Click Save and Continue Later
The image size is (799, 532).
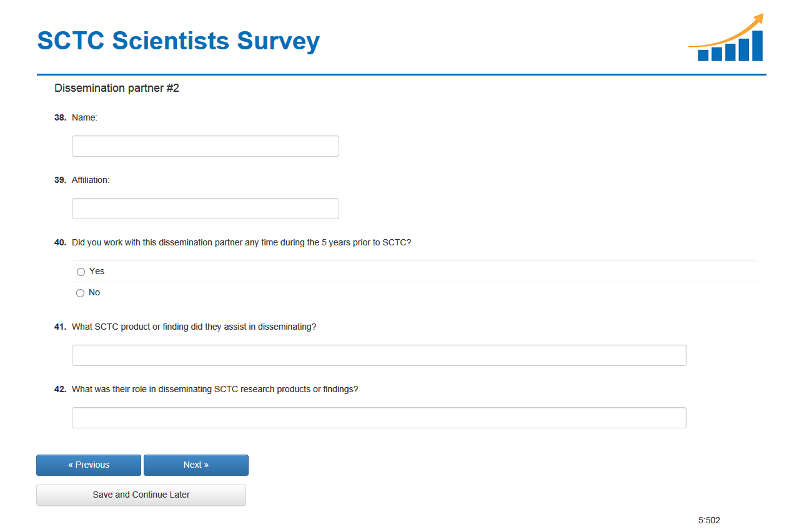pyautogui.click(x=141, y=495)
